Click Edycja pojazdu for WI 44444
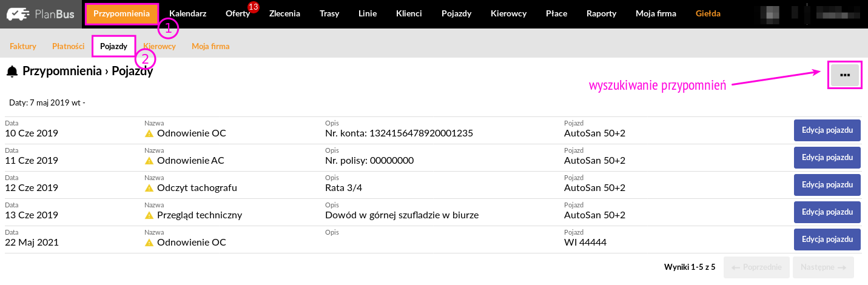 [x=827, y=240]
